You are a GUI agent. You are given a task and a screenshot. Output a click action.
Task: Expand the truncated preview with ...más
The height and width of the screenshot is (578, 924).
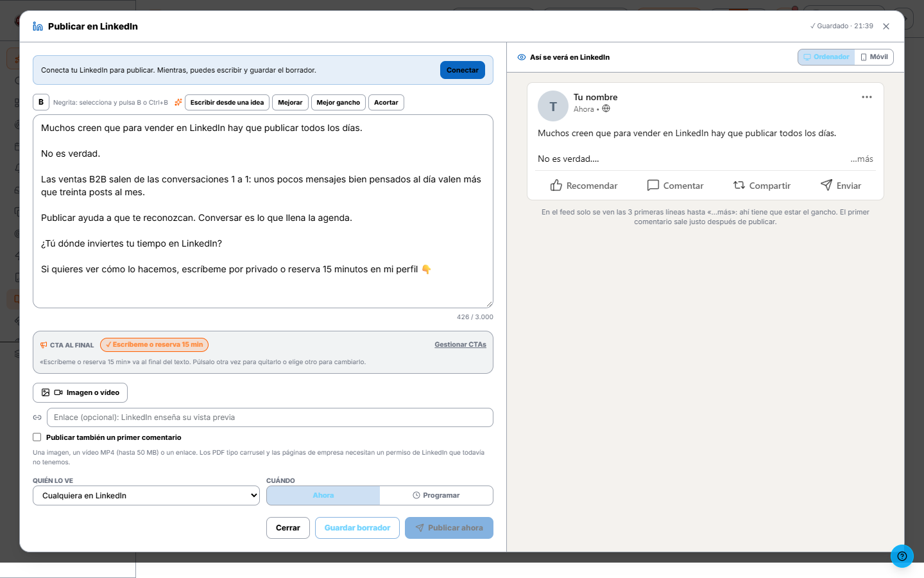point(862,159)
